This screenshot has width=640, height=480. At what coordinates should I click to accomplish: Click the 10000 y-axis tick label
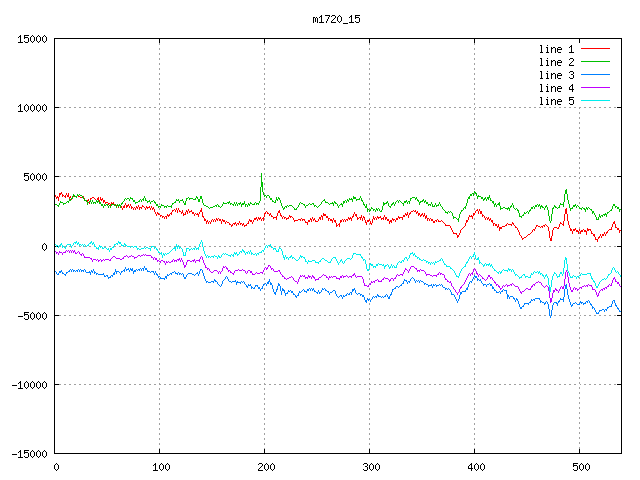tap(32, 108)
